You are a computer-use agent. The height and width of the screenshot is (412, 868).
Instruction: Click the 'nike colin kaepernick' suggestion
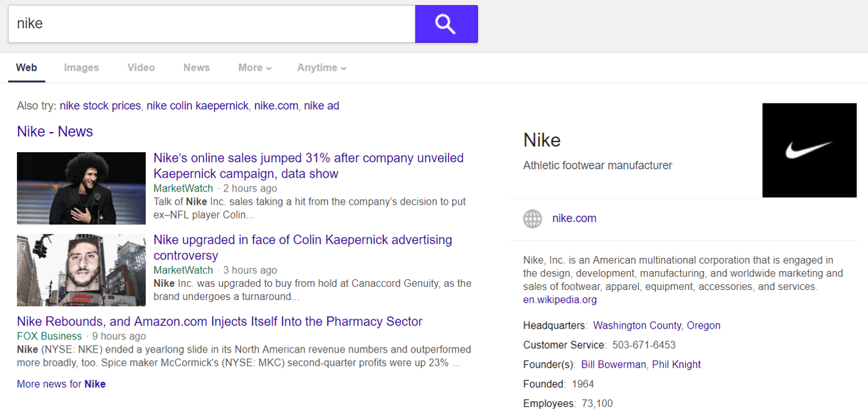[x=197, y=106]
